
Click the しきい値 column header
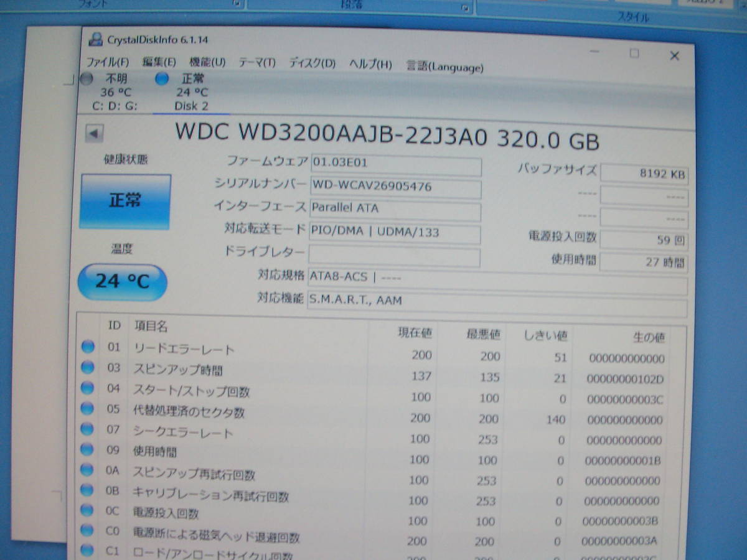click(x=545, y=335)
